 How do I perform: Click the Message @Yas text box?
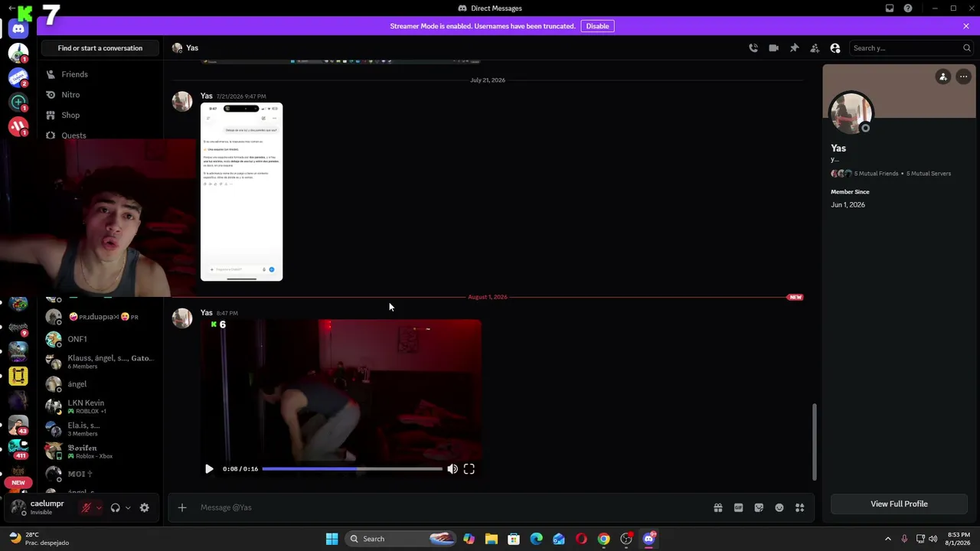[452, 507]
